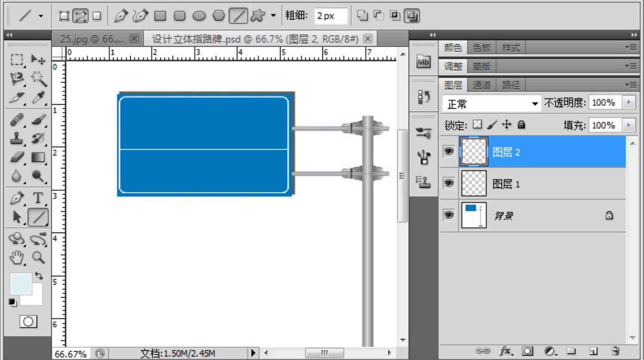This screenshot has height=360, width=644.
Task: Click the foreground color swatch
Action: (x=21, y=284)
